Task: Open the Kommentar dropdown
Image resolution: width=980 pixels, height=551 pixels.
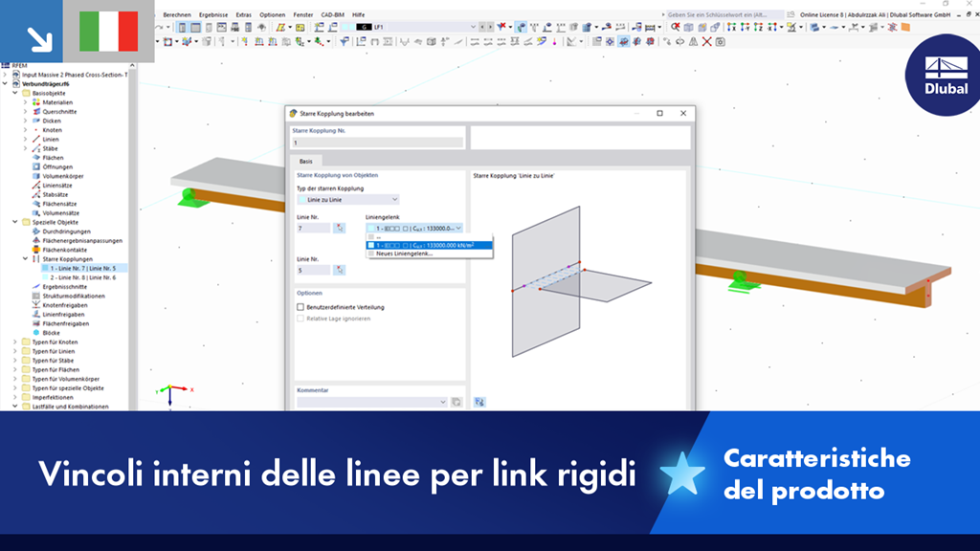Action: (443, 403)
